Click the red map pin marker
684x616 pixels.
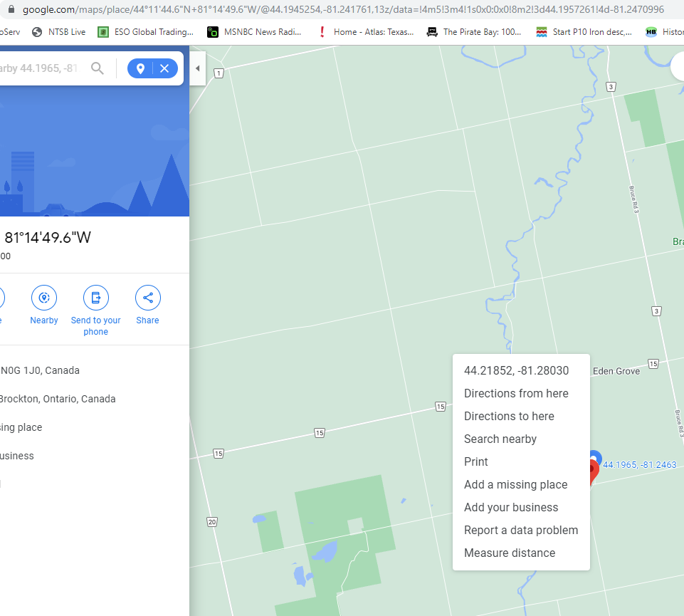pyautogui.click(x=591, y=466)
